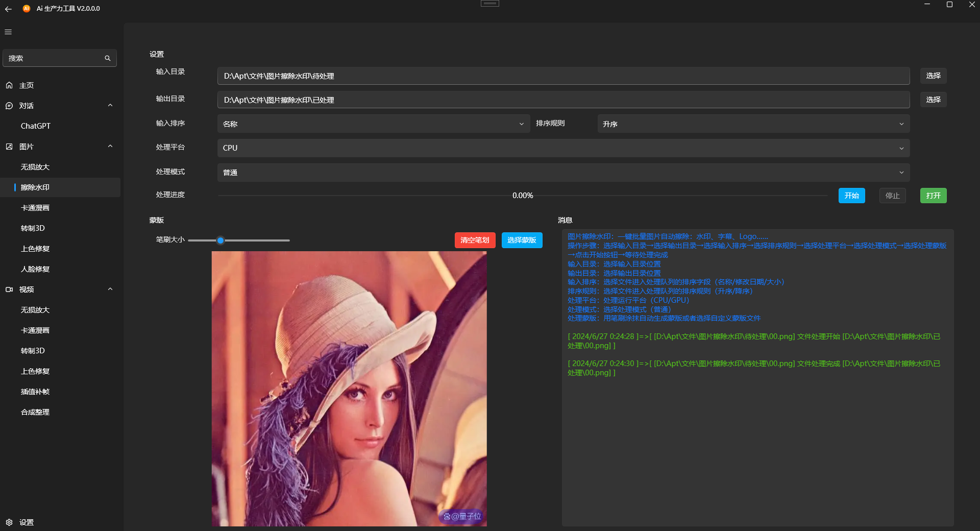The width and height of the screenshot is (980, 531).
Task: Open the 输入排序 dropdown showing 名称
Action: 374,124
